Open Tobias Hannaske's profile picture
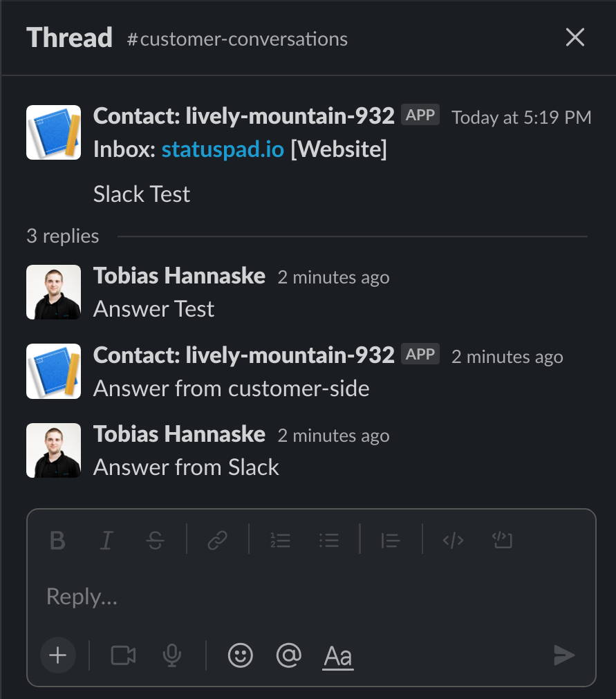Screen dimensions: 616x699 (x=53, y=292)
